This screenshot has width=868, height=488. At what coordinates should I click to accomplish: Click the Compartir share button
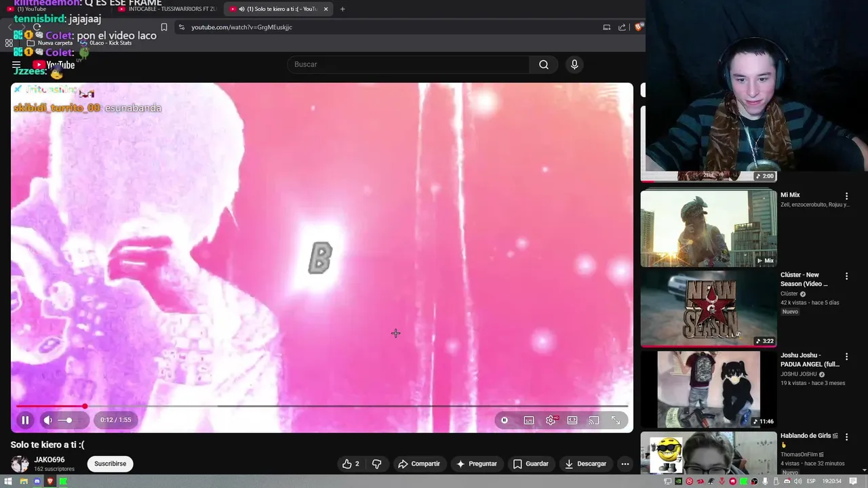(x=419, y=464)
